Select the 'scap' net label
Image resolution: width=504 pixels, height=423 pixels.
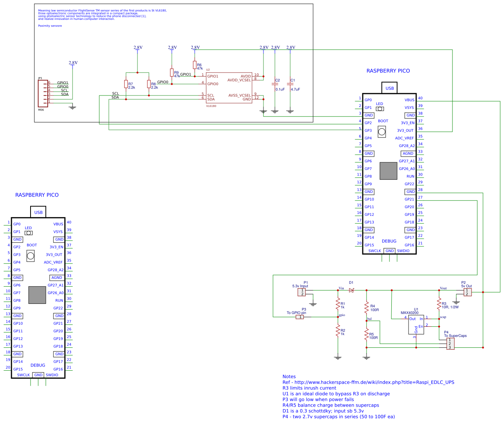[x=443, y=317]
